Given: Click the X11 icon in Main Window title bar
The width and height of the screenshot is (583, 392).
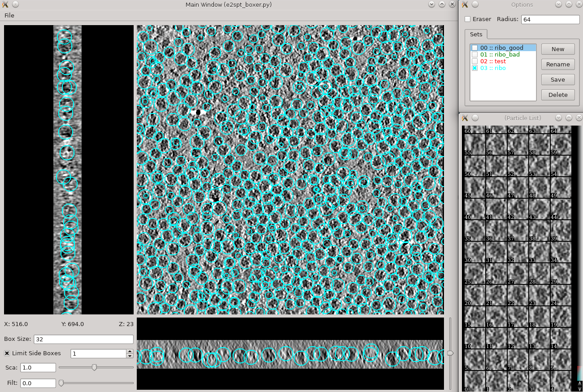Looking at the screenshot, I should coord(5,4).
